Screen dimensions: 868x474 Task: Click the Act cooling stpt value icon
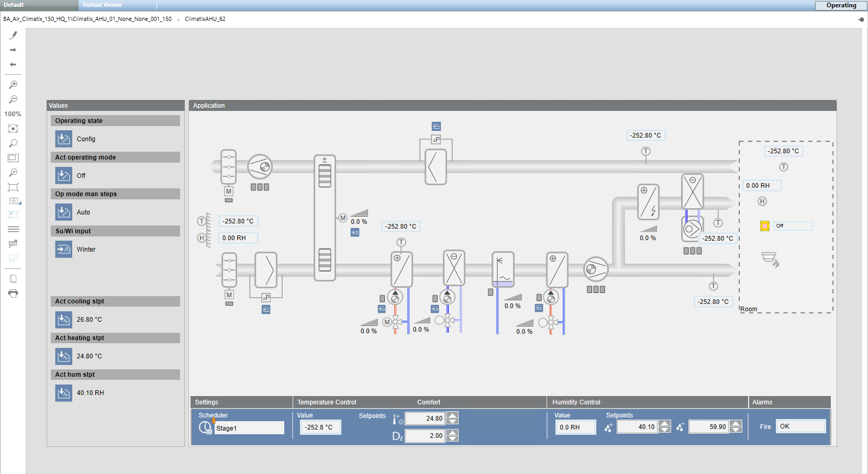point(63,320)
